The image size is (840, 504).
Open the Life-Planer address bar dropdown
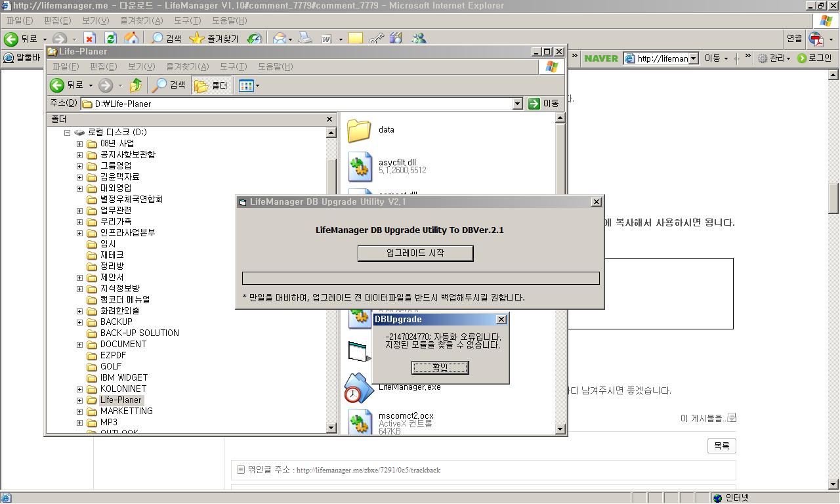pyautogui.click(x=517, y=104)
